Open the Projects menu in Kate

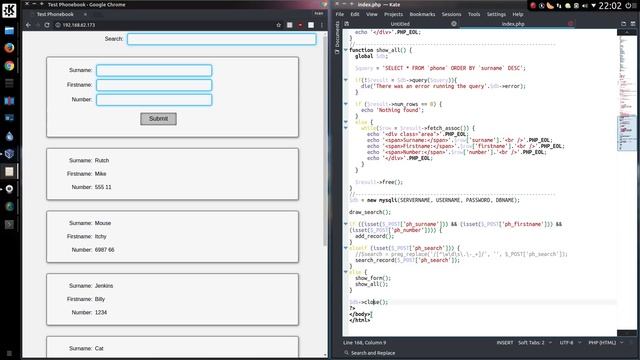coord(393,14)
